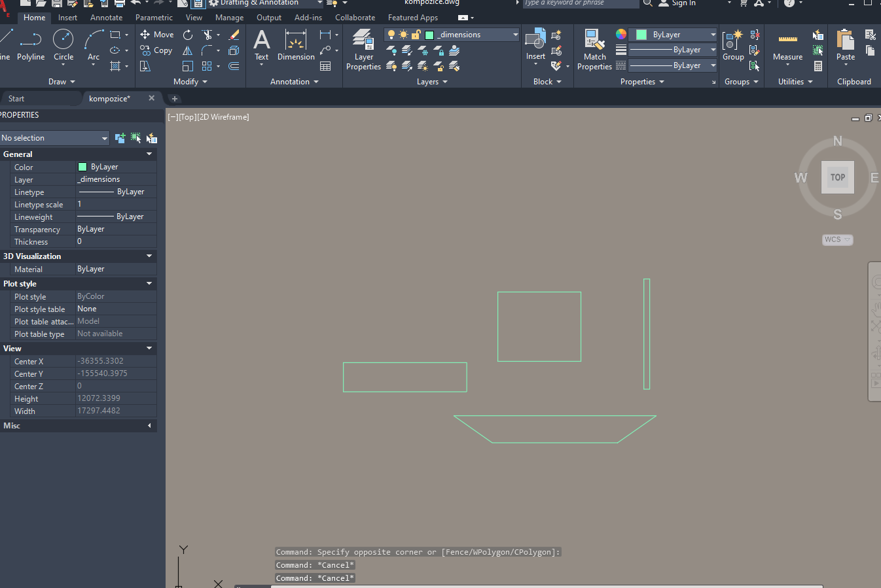
Task: Click the Rotate tool icon
Action: coord(188,35)
